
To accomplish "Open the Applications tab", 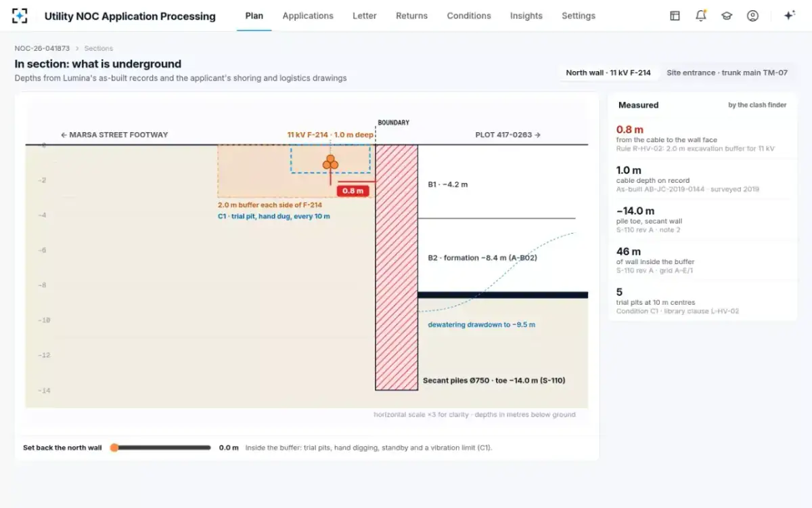I will (308, 16).
